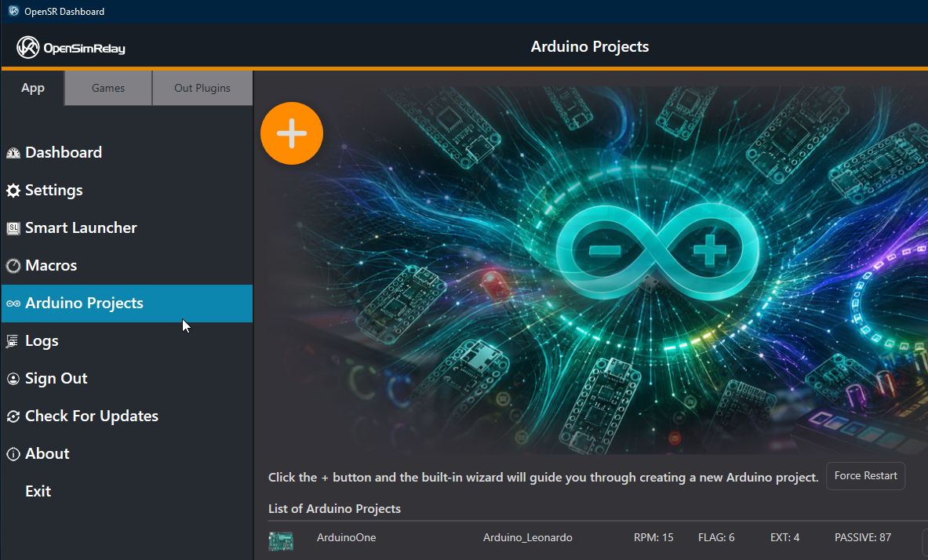The height and width of the screenshot is (560, 928).
Task: Switch to the Games tab
Action: click(107, 88)
